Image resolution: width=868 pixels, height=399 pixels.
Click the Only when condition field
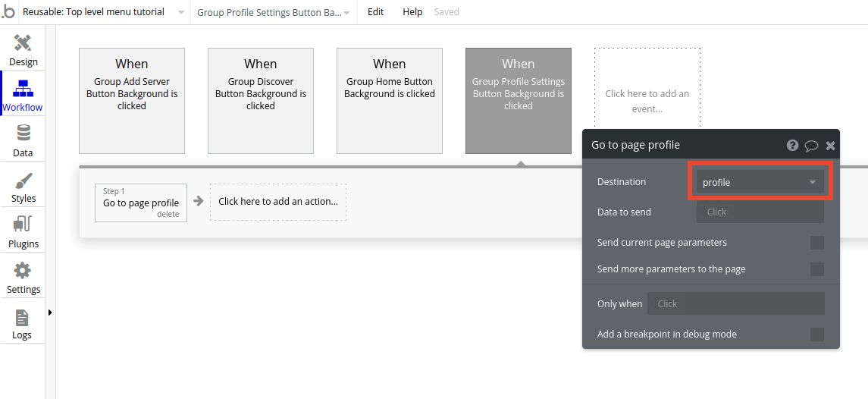tap(735, 303)
